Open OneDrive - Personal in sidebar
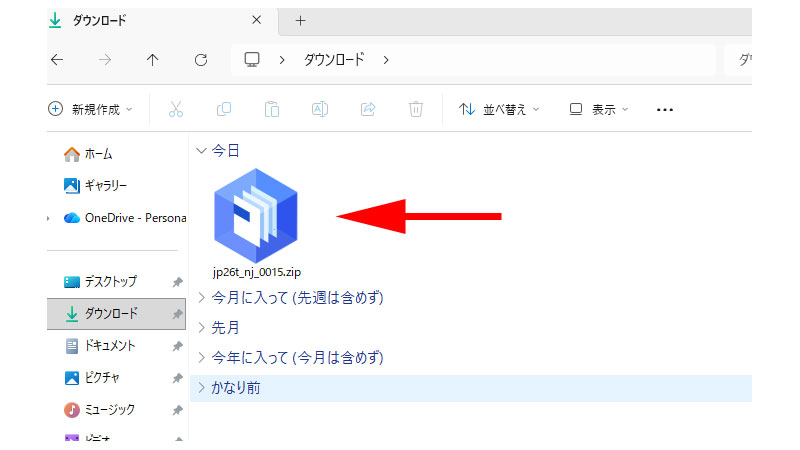Image resolution: width=800 pixels, height=450 pixels. point(125,218)
